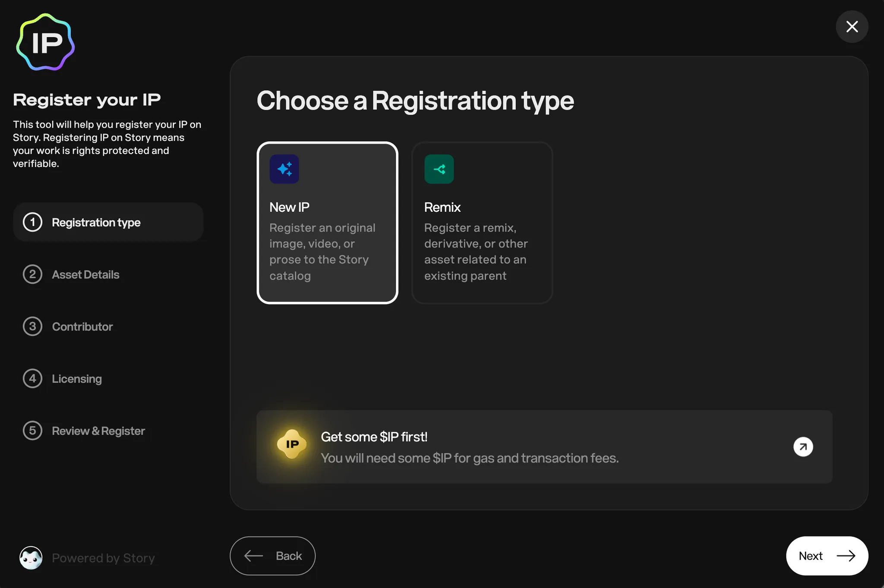884x588 pixels.
Task: Open the Get some $IP first banner
Action: (544, 447)
